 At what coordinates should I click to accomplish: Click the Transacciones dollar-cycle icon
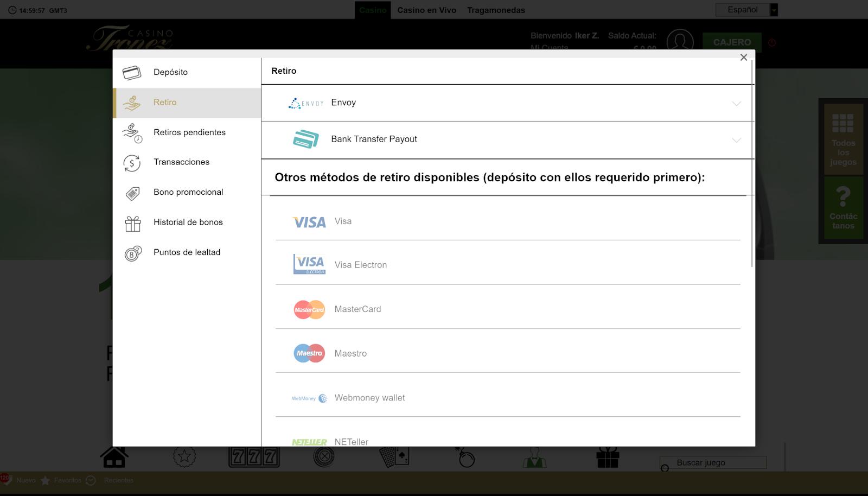(x=132, y=163)
